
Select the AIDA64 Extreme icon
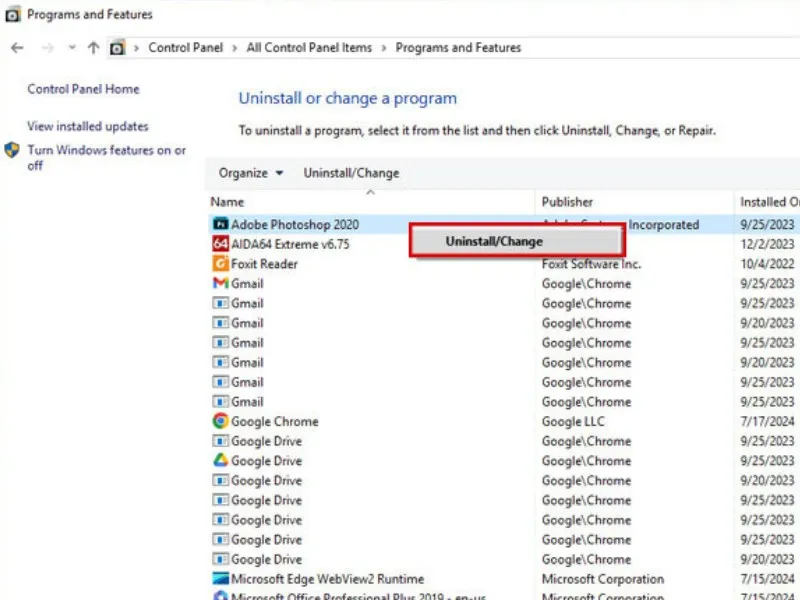coord(221,244)
